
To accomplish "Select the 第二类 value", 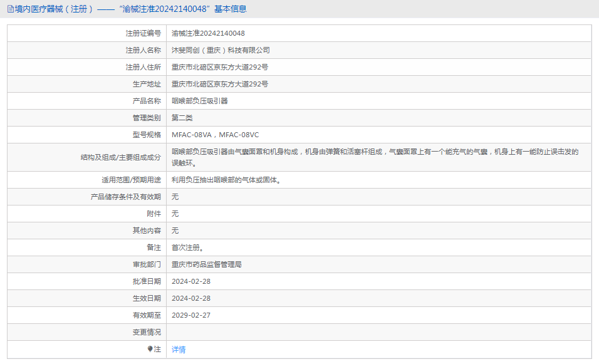I will [x=182, y=118].
